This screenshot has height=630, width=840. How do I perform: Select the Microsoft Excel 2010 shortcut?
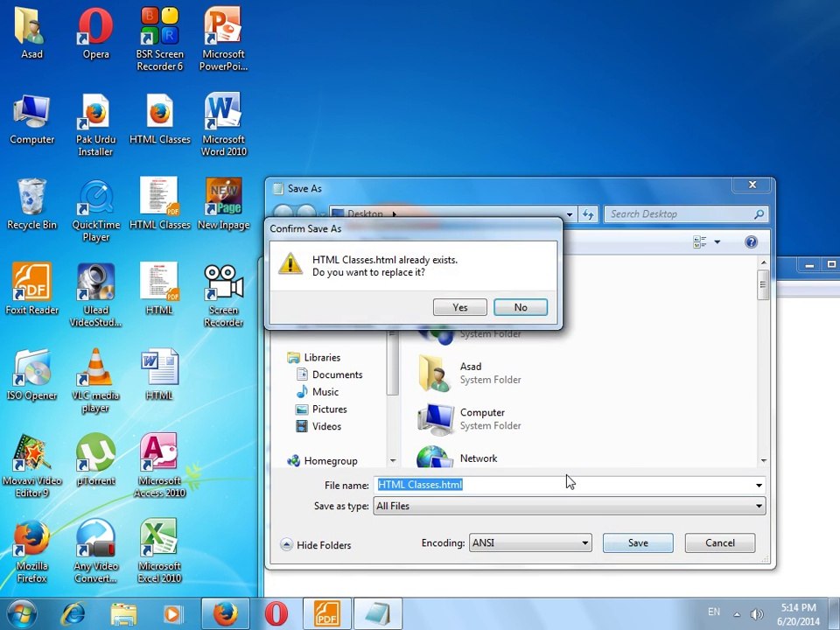pyautogui.click(x=159, y=551)
